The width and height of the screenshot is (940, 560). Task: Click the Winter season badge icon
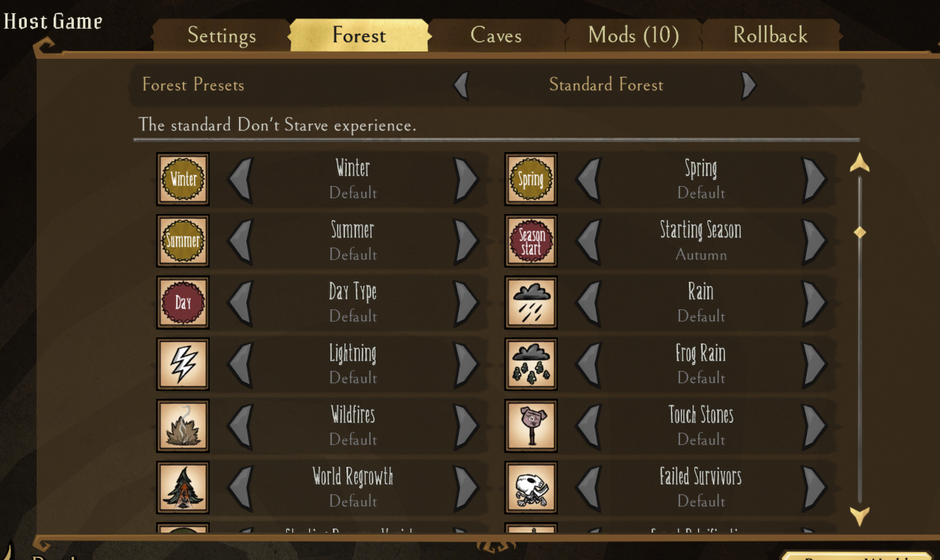pos(183,179)
